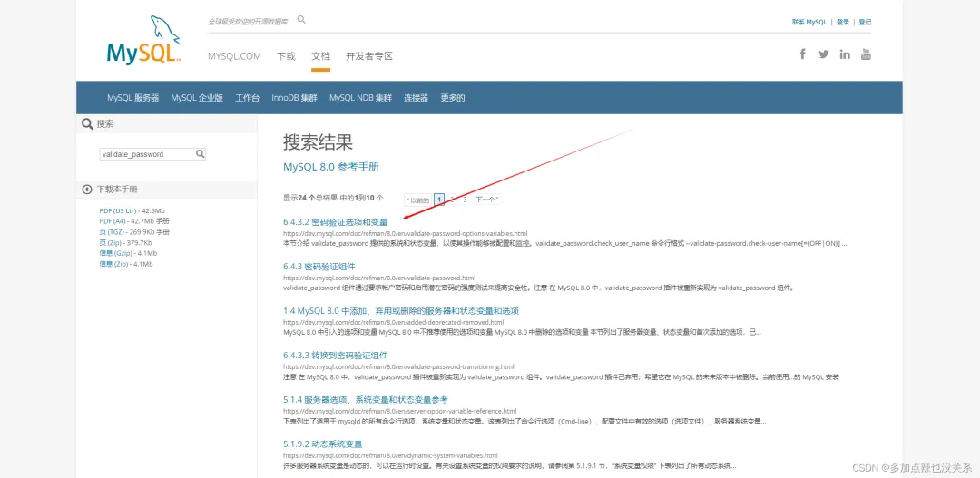Screen dimensions: 980x478
Task: Click URL ending validate-password.html
Action: tap(379, 278)
